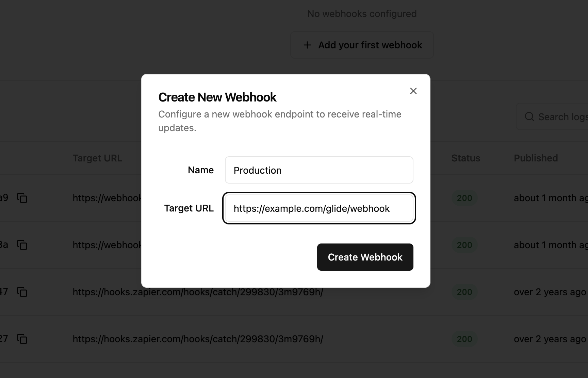Focus the Name input field
Viewport: 588px width, 378px height.
319,170
